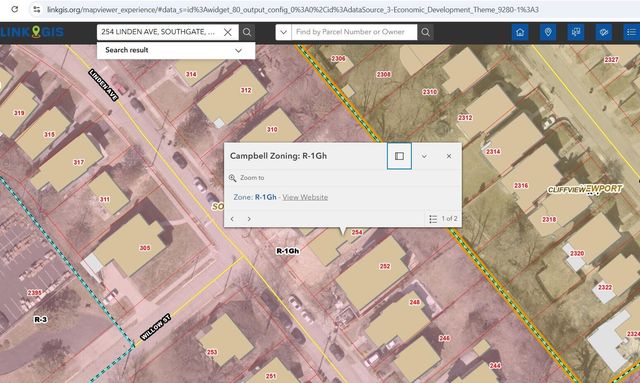640x383 pixels.
Task: Focus the Find by Parcel Number or Owner field
Action: click(x=354, y=32)
